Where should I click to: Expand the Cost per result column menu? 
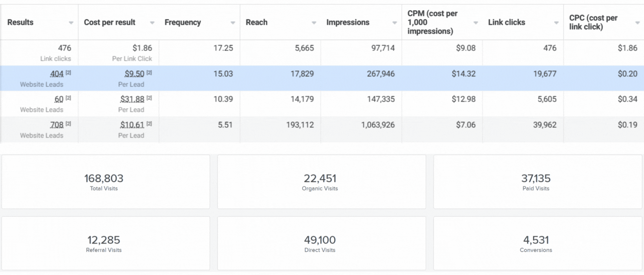[x=152, y=23]
